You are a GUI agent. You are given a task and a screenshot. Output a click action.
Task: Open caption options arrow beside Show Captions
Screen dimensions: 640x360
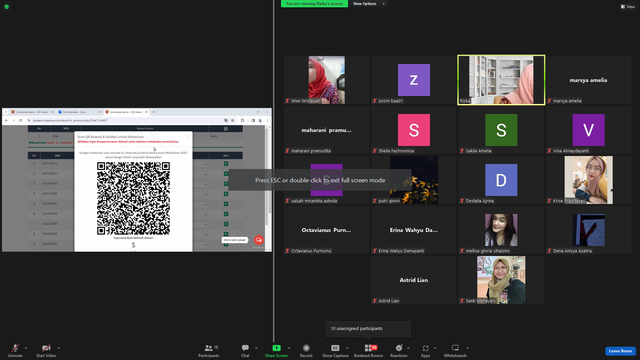(x=347, y=348)
